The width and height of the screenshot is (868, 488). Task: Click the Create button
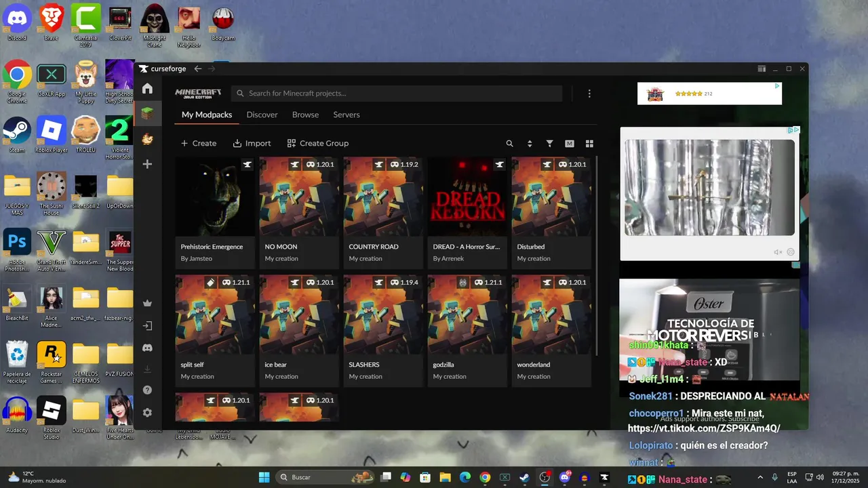(199, 144)
